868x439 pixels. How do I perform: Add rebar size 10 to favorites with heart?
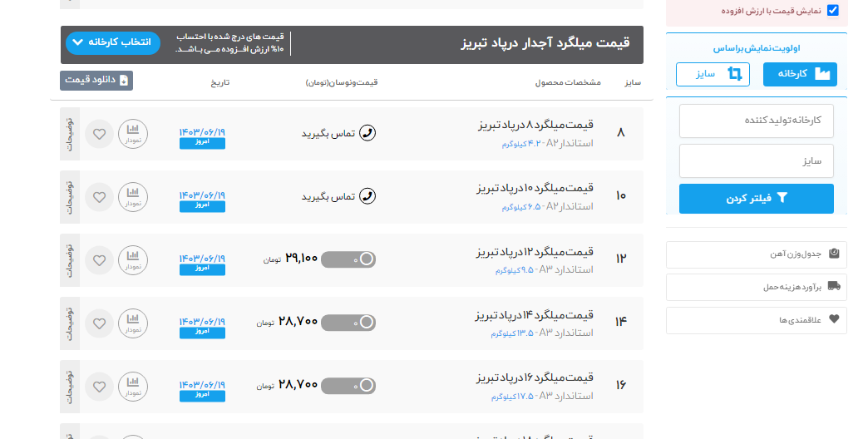click(99, 197)
